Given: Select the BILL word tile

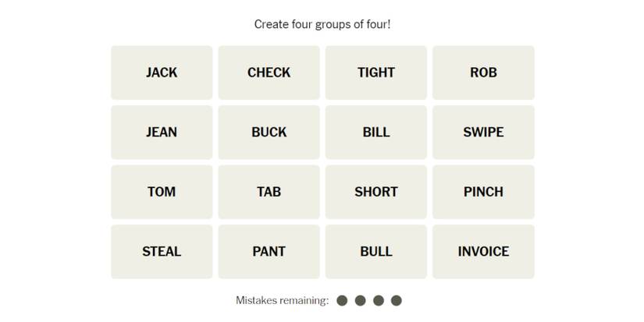Looking at the screenshot, I should [x=376, y=132].
